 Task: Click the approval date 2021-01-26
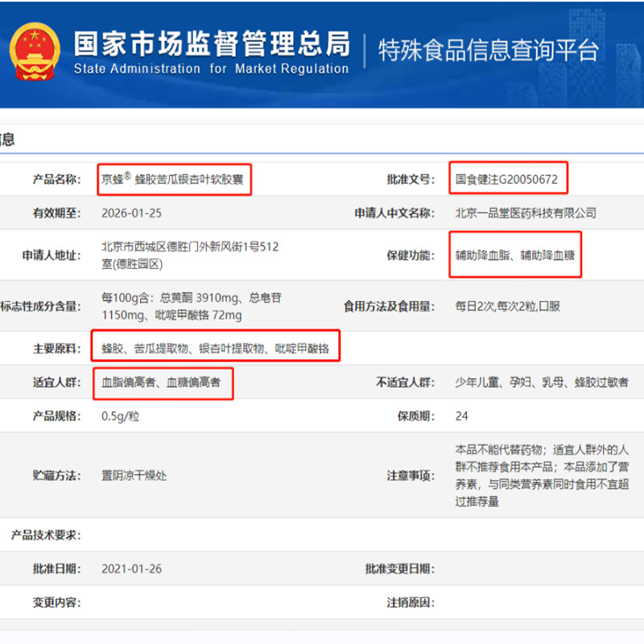coord(131,568)
